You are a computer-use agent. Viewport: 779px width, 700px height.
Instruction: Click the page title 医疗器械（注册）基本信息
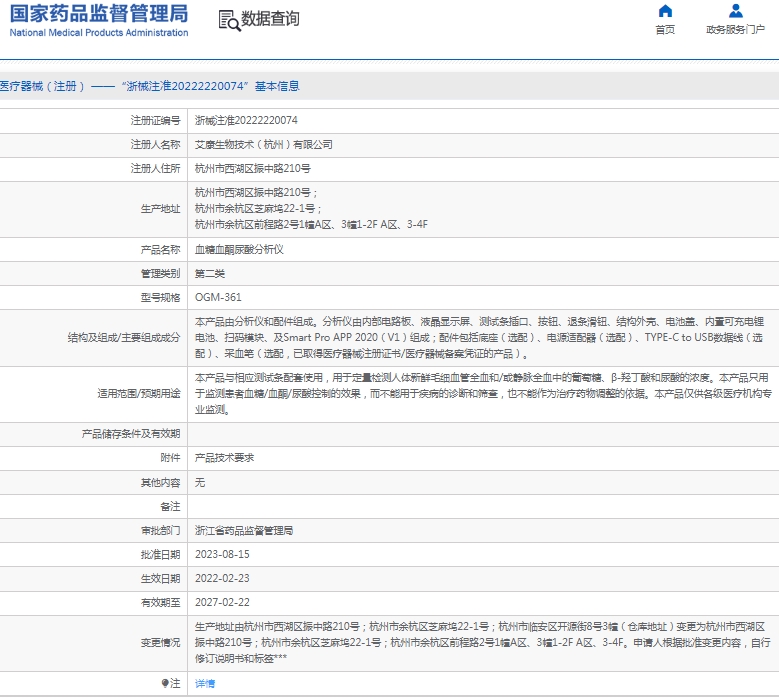pyautogui.click(x=150, y=86)
